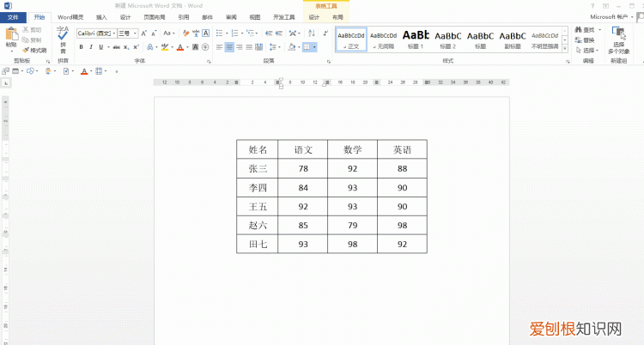Toggle center alignment
Image resolution: width=644 pixels, height=345 pixels.
229,47
